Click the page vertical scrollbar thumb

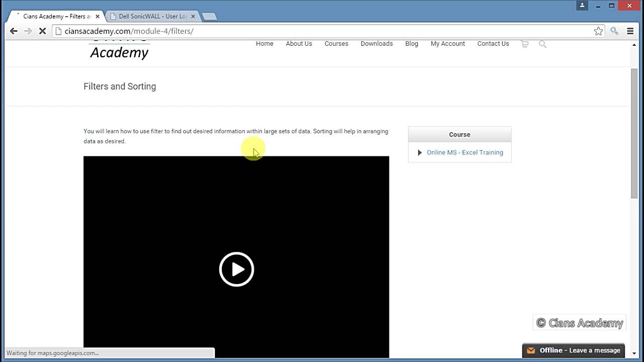click(634, 133)
